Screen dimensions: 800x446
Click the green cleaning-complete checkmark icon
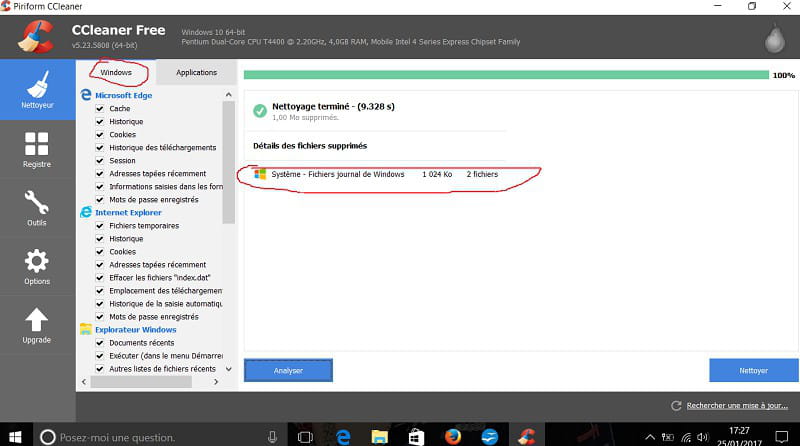click(x=260, y=111)
